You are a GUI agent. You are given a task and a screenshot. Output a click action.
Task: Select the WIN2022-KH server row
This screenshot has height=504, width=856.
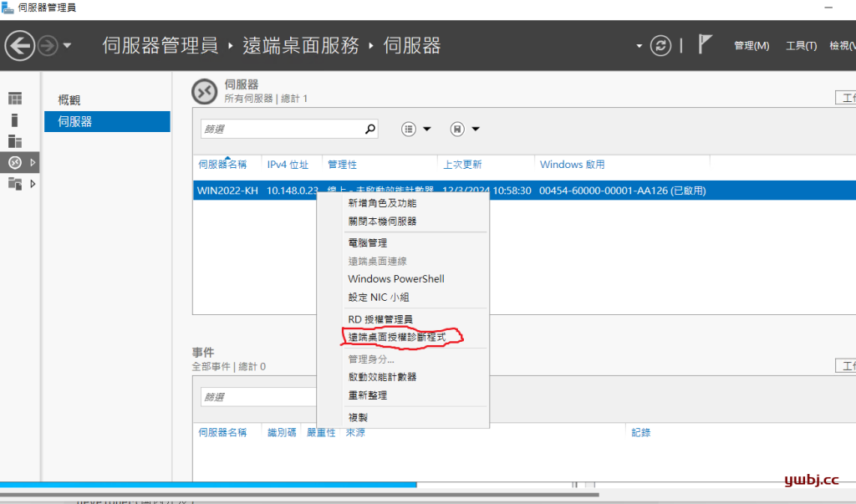524,191
